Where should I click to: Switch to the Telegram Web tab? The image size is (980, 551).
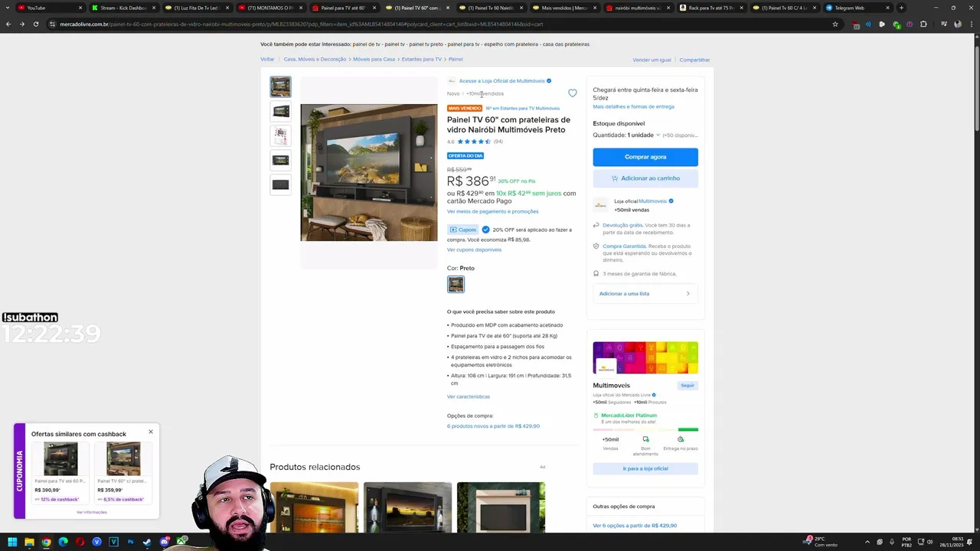click(857, 8)
